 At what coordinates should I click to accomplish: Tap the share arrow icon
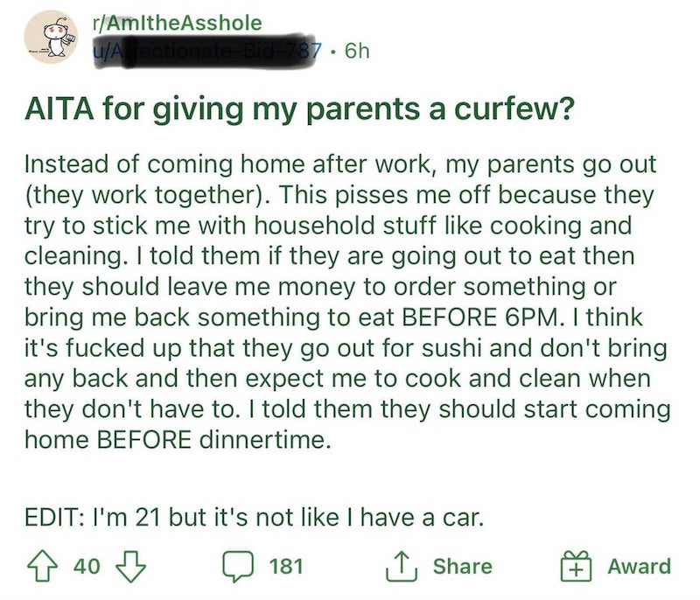[x=402, y=566]
